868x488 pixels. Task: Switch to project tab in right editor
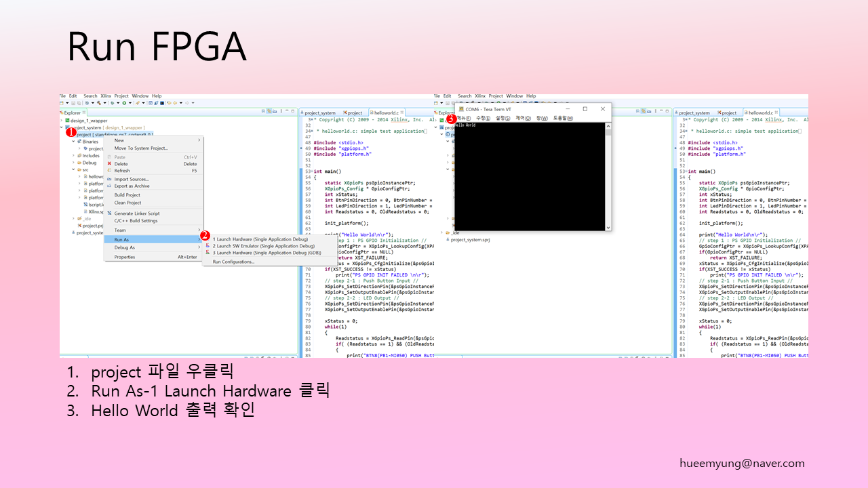point(727,113)
